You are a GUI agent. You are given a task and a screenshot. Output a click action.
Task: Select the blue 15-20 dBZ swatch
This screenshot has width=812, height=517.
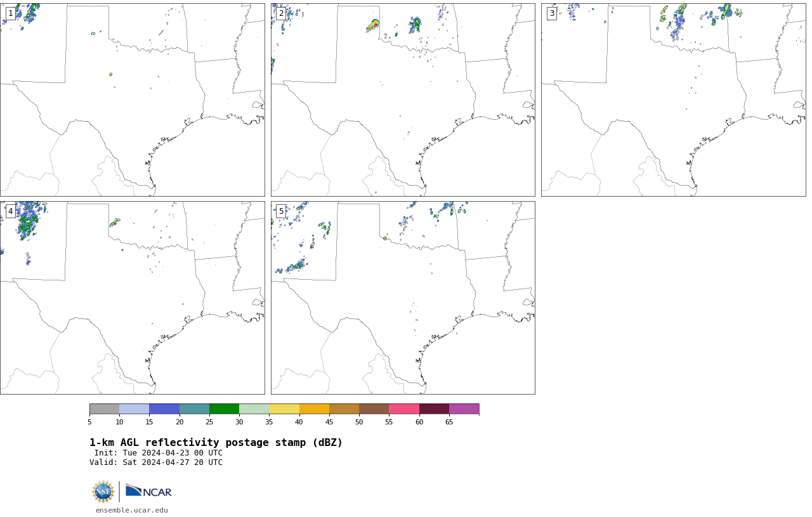click(164, 409)
